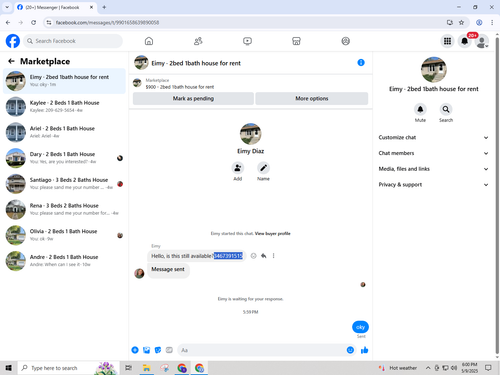Image resolution: width=500 pixels, height=375 pixels.
Task: Reply to Eimy's message with the arrow icon
Action: tap(263, 256)
